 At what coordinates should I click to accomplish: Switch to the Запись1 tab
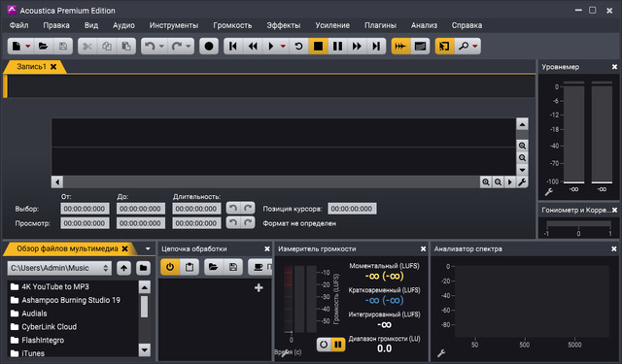pos(31,67)
